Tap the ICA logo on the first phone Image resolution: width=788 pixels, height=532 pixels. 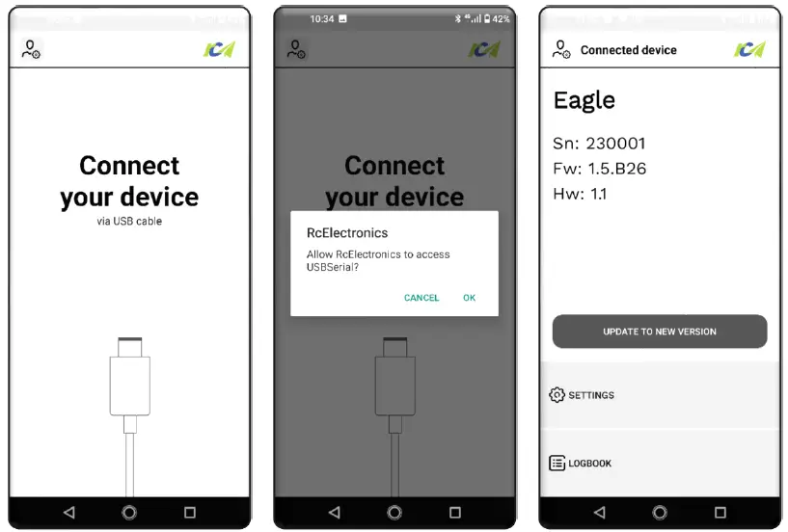(220, 49)
